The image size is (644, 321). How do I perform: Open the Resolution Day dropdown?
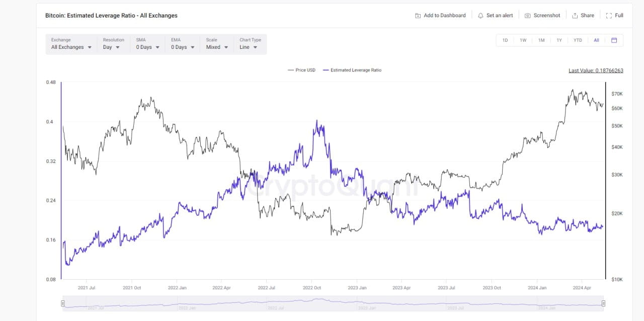tap(111, 47)
